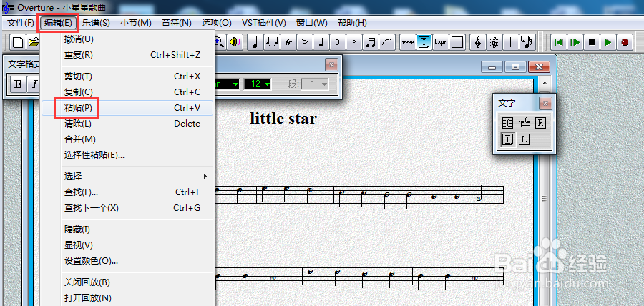Select the quarter note tool in the main toolbar
This screenshot has width=644, height=306.
click(255, 42)
